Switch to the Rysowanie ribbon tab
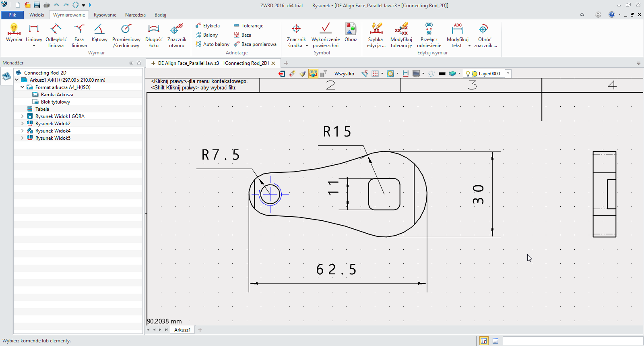The width and height of the screenshot is (644, 346). (105, 15)
